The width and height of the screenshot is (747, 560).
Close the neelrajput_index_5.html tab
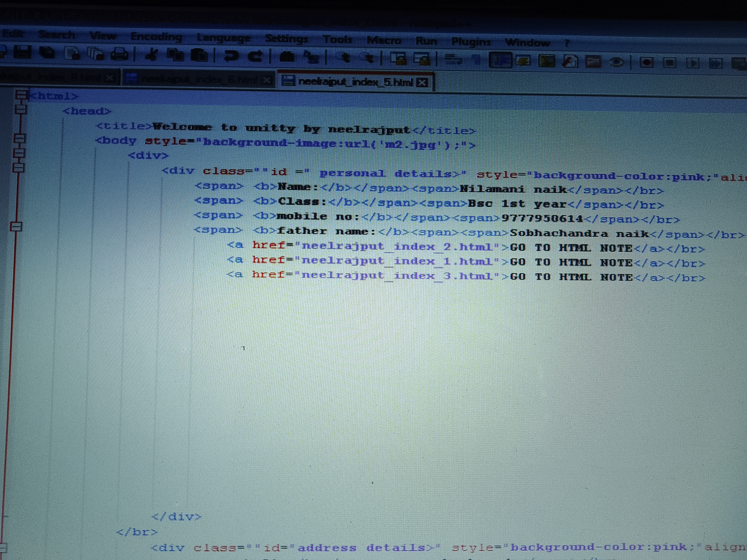point(422,83)
